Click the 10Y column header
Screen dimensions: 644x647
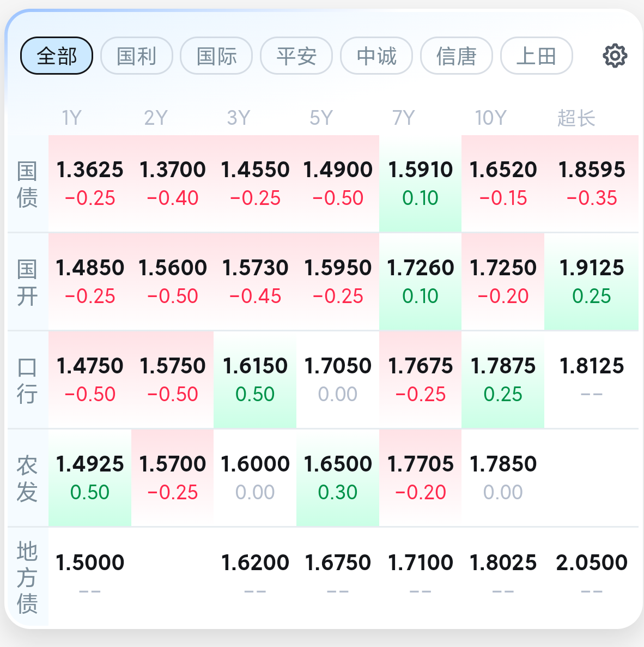(490, 118)
